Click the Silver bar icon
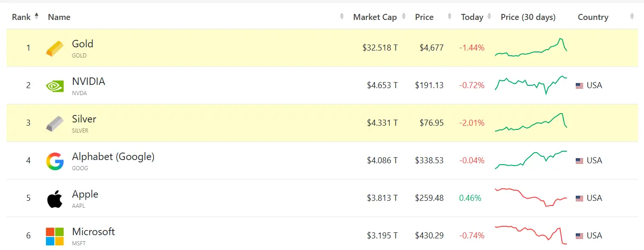The image size is (644, 250). [x=55, y=123]
